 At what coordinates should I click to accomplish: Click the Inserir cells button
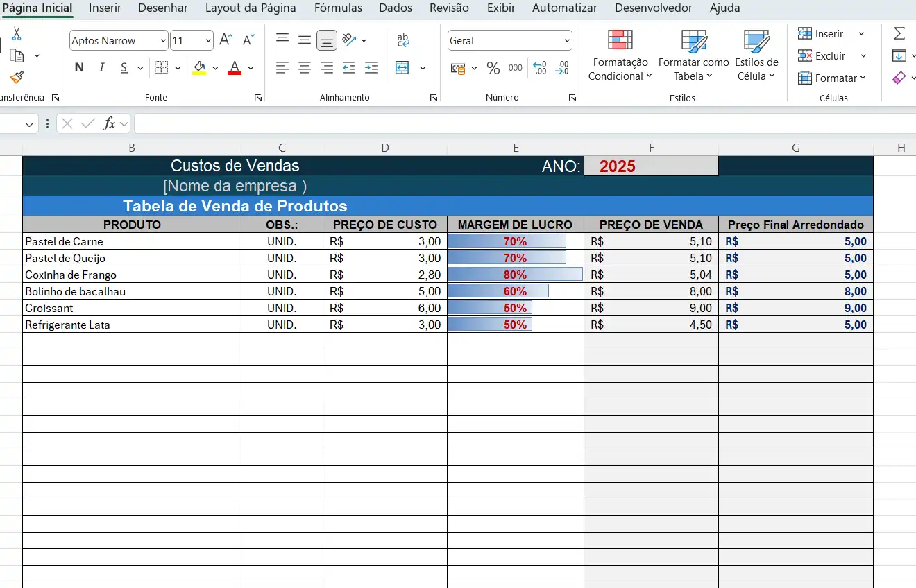pyautogui.click(x=822, y=33)
